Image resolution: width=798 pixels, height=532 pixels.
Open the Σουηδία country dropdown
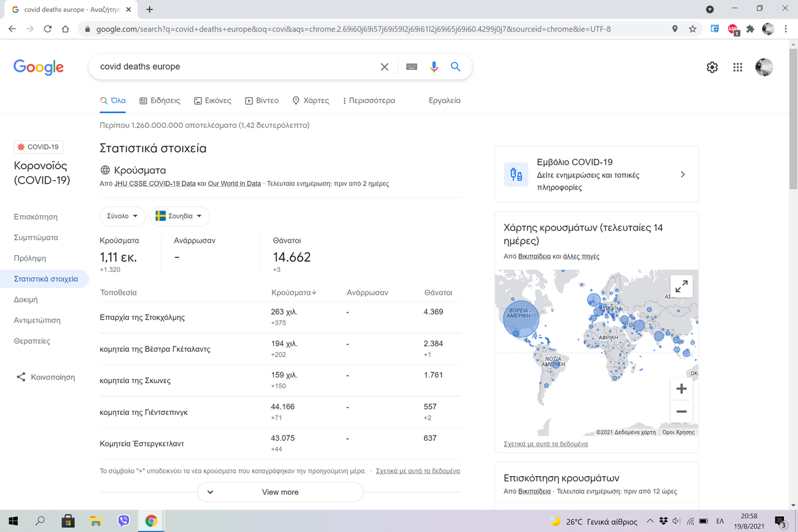tap(180, 216)
